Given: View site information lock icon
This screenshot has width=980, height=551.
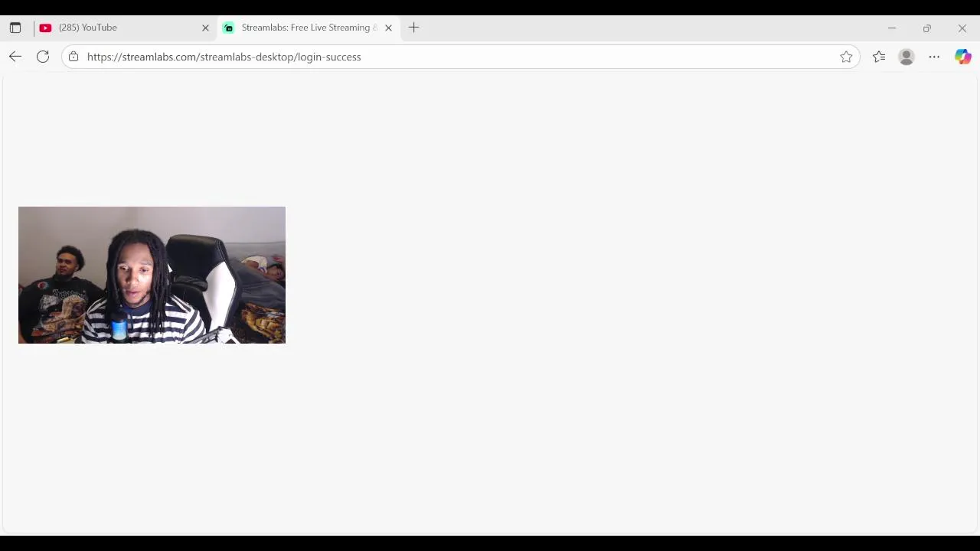Looking at the screenshot, I should coord(73,57).
